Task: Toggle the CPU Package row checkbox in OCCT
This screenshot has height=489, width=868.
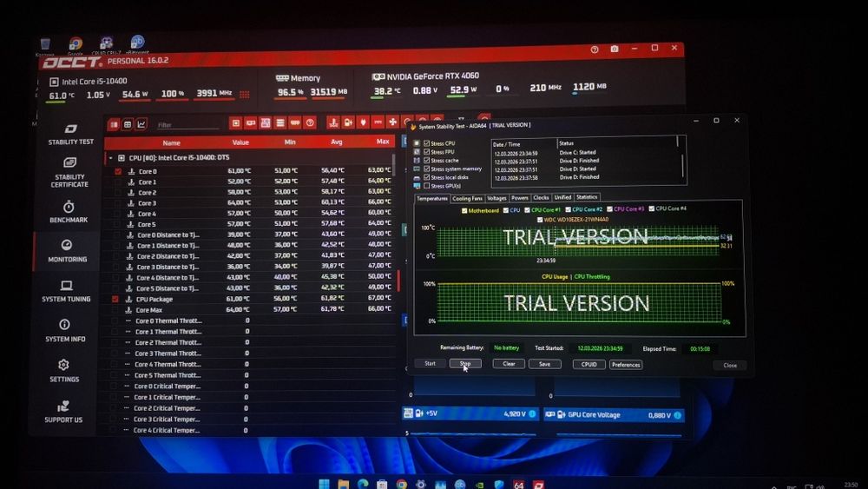Action: [x=115, y=299]
